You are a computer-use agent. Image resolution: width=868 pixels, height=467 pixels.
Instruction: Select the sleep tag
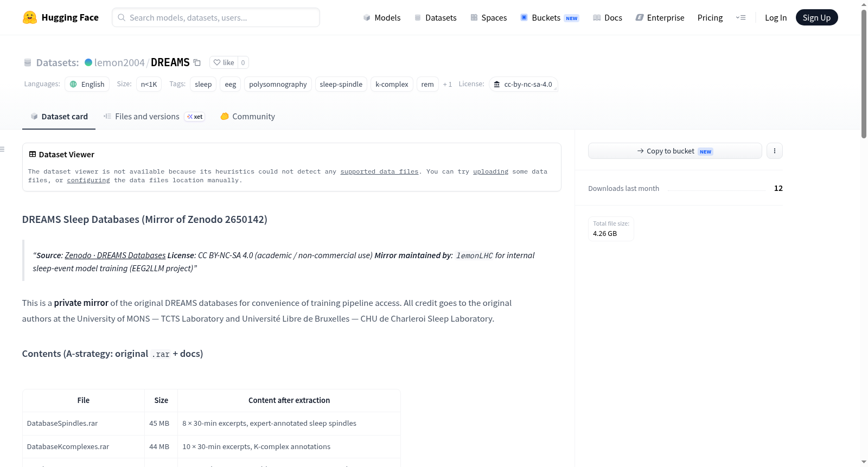[203, 84]
